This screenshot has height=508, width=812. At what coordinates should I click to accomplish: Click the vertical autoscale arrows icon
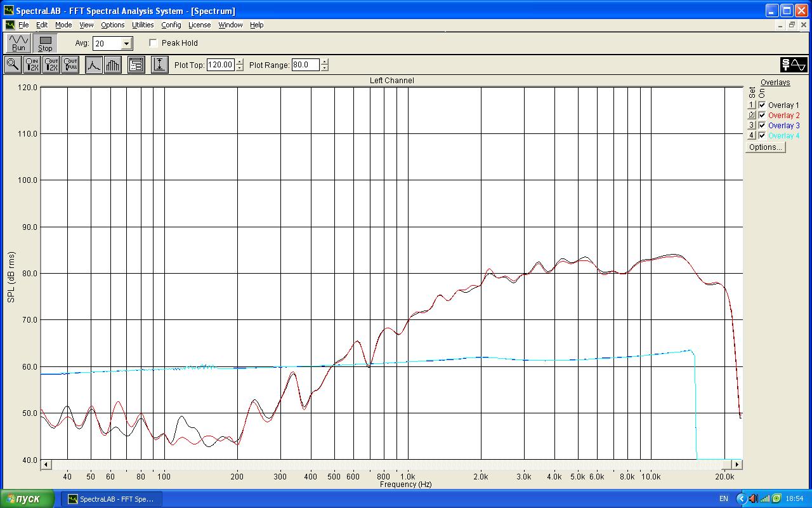(159, 65)
